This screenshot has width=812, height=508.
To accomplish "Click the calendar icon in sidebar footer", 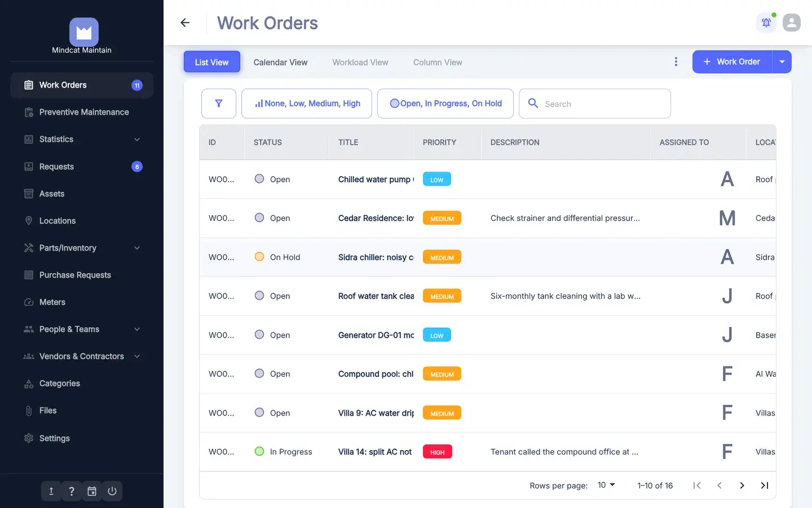I will tap(92, 491).
